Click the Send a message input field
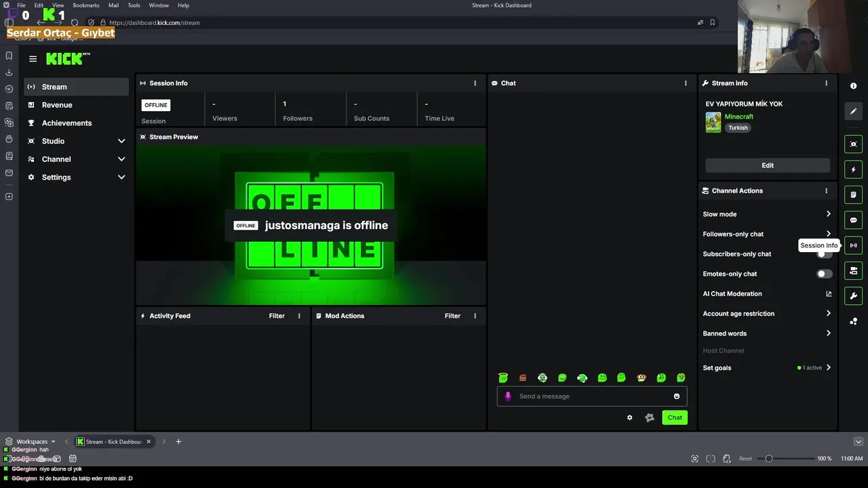Image resolution: width=868 pixels, height=488 pixels. coord(592,396)
